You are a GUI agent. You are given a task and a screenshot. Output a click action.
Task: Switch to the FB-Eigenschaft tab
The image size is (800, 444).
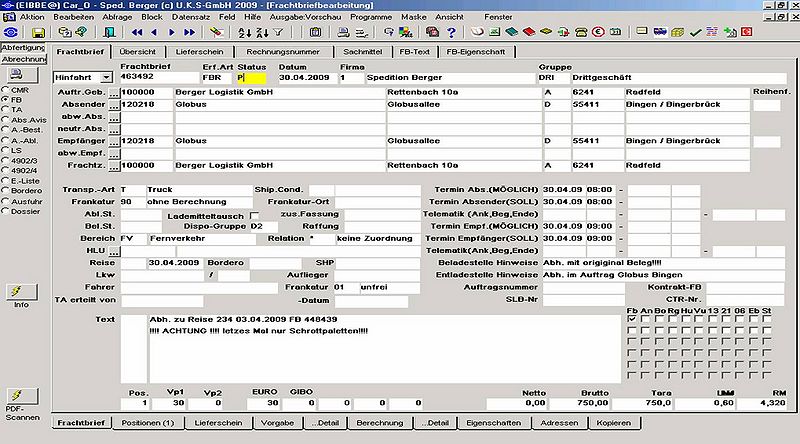click(476, 52)
